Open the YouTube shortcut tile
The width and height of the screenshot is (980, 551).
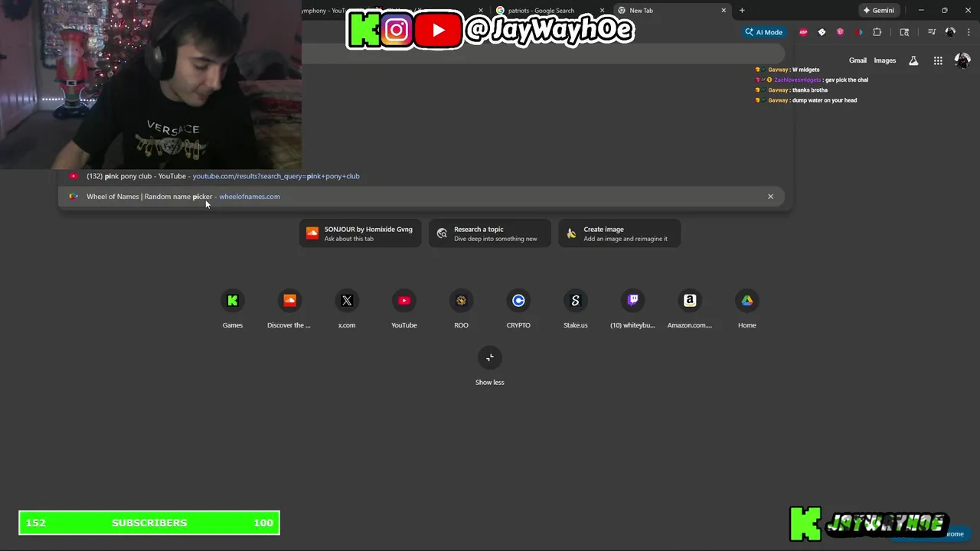[x=404, y=309]
